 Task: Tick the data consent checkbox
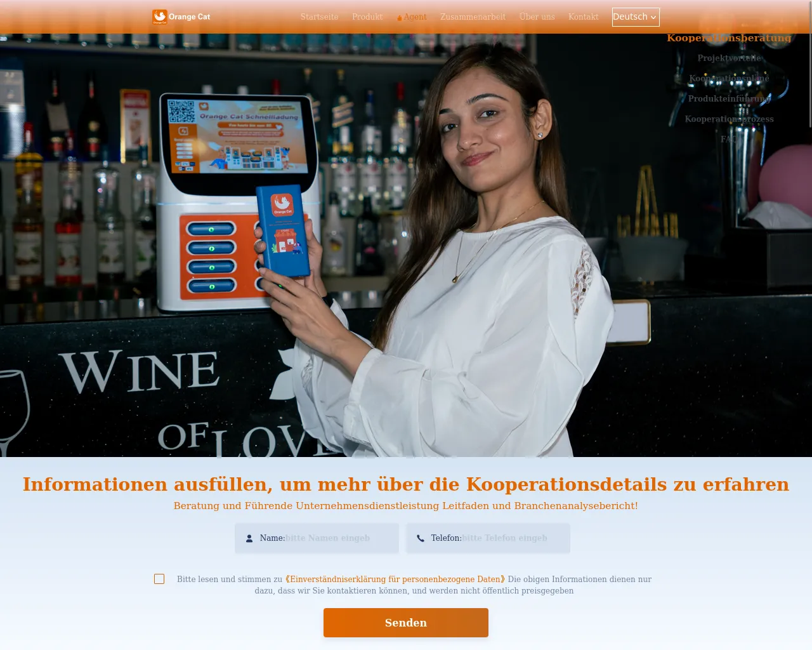tap(159, 579)
